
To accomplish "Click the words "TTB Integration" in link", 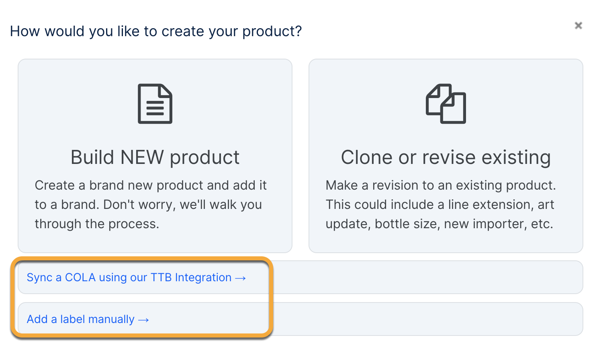I will tap(191, 278).
